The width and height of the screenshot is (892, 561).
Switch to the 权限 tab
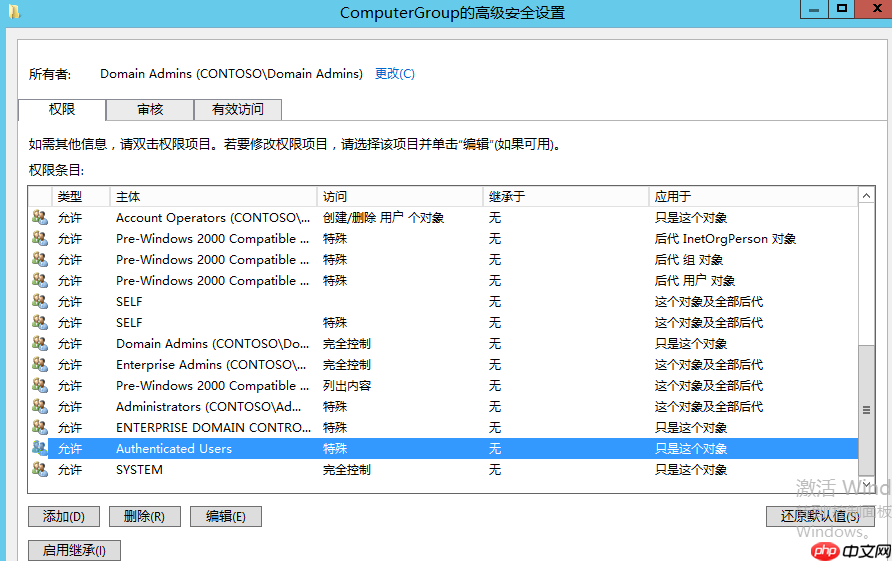[62, 109]
